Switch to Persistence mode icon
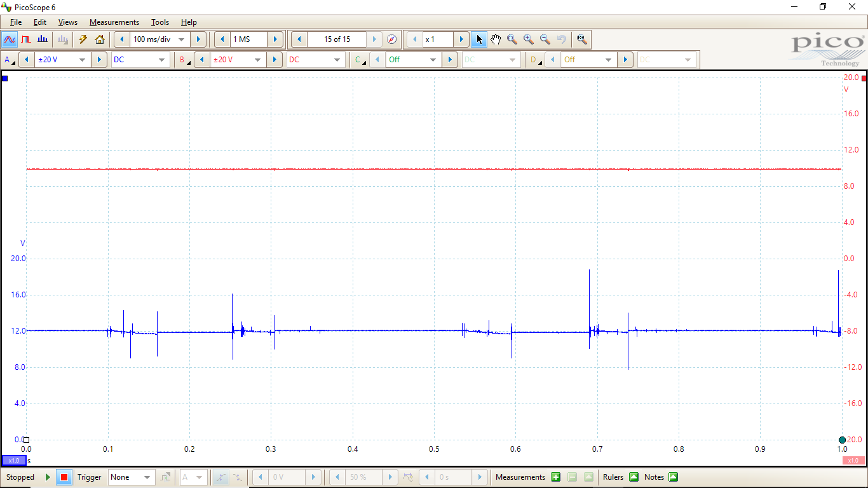This screenshot has width=868, height=488. point(26,39)
